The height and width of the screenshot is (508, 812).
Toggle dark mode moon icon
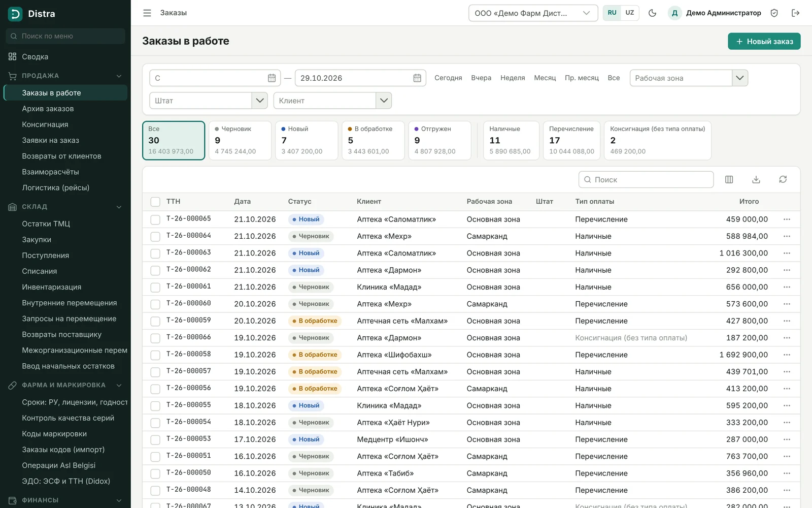coord(653,13)
